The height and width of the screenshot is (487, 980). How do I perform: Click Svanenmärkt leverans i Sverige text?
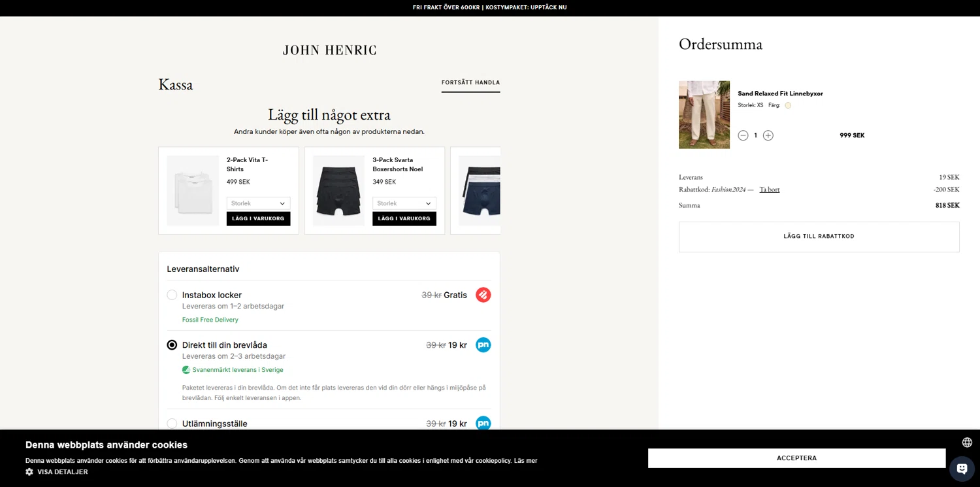(238, 370)
